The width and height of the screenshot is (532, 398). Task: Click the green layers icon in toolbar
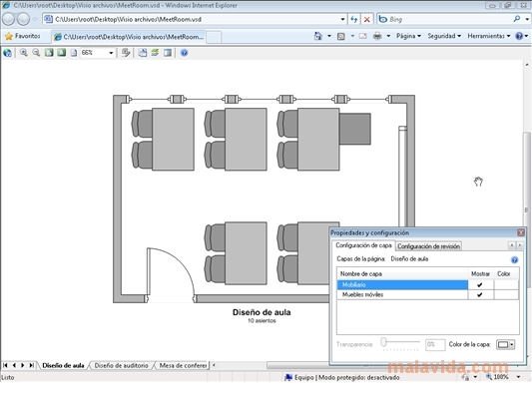155,53
